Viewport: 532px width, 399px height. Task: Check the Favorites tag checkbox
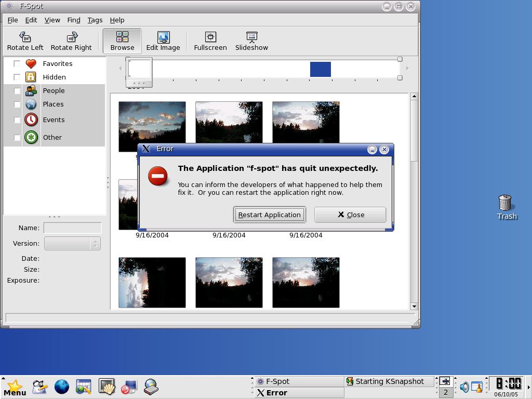tap(17, 63)
